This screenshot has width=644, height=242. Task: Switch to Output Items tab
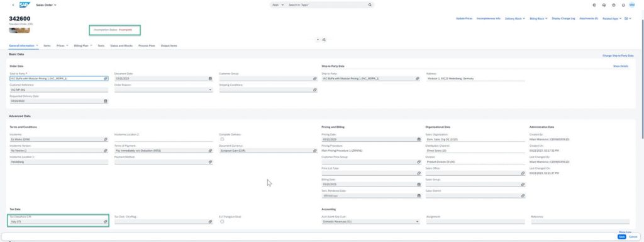point(169,45)
